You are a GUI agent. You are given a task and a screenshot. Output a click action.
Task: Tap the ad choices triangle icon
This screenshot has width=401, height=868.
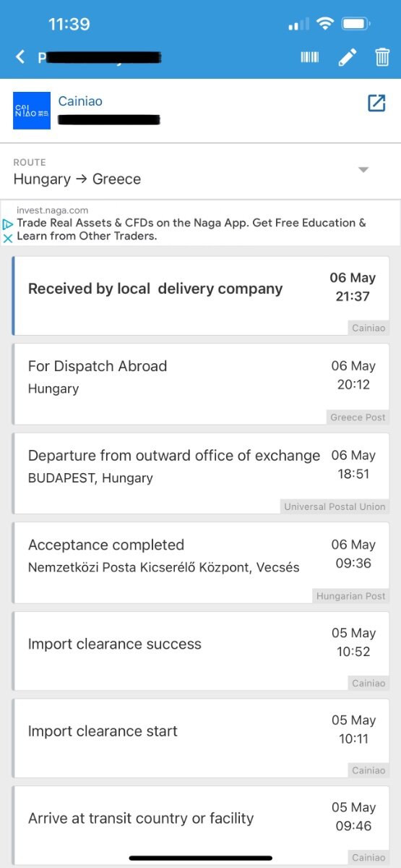8,224
